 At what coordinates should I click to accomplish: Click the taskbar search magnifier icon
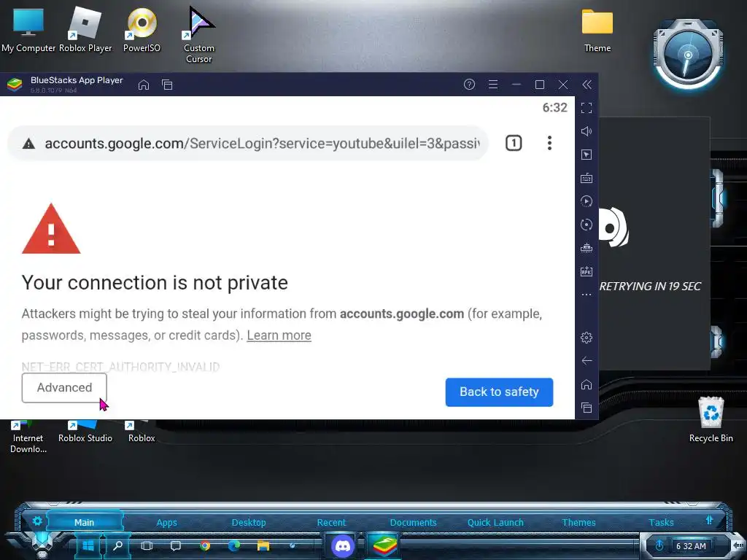[x=117, y=545]
